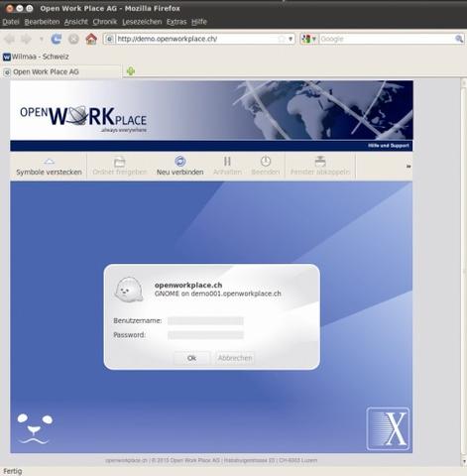467x476 pixels.
Task: Click the Firefox forward arrow button
Action: pyautogui.click(x=26, y=39)
